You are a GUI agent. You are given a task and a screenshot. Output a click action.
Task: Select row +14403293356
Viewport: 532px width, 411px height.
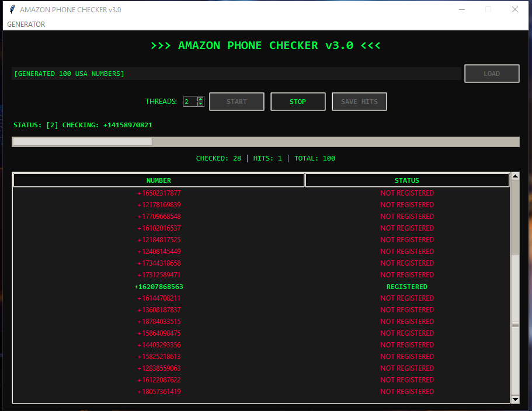[x=261, y=345]
